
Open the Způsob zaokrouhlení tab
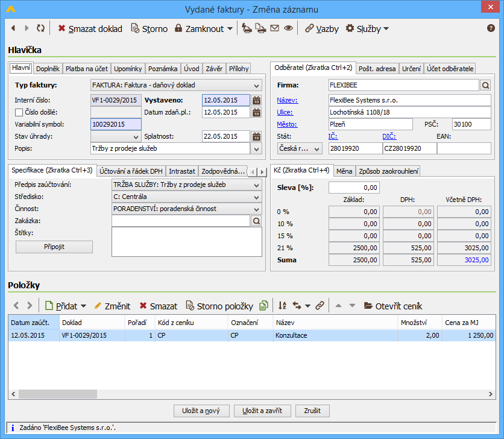pyautogui.click(x=388, y=171)
